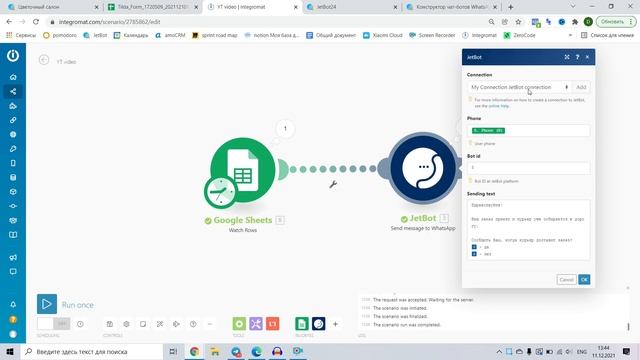
Task: Select the red Text parser tool
Action: click(273, 324)
